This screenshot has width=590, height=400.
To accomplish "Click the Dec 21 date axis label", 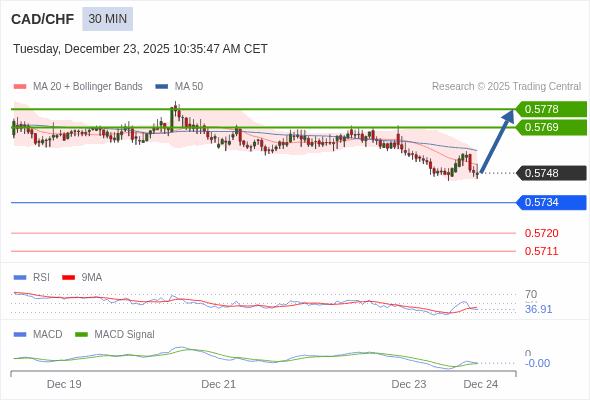I will 219,384.
